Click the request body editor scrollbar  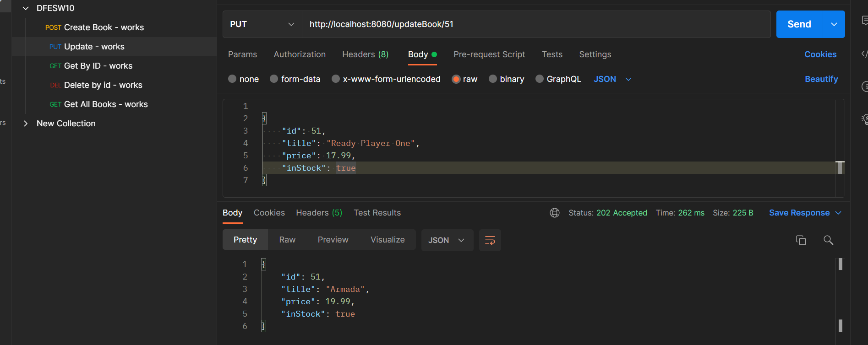click(x=840, y=167)
